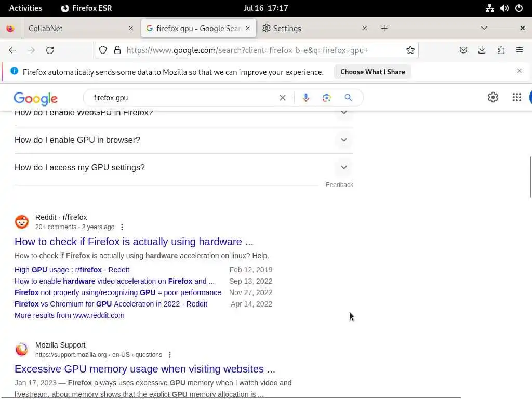Open More results from www.reddit.com
Screen dimensions: 532x399
[70, 315]
